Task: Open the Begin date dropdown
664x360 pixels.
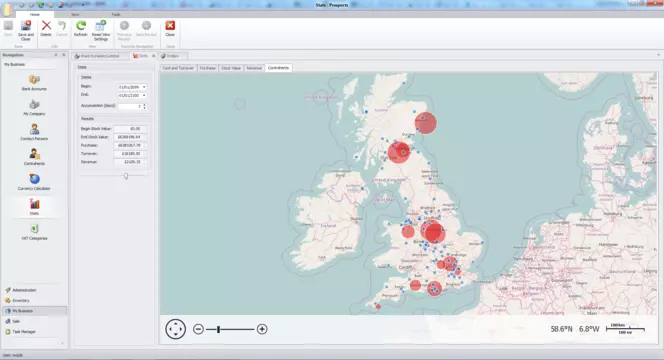Action: tap(144, 87)
